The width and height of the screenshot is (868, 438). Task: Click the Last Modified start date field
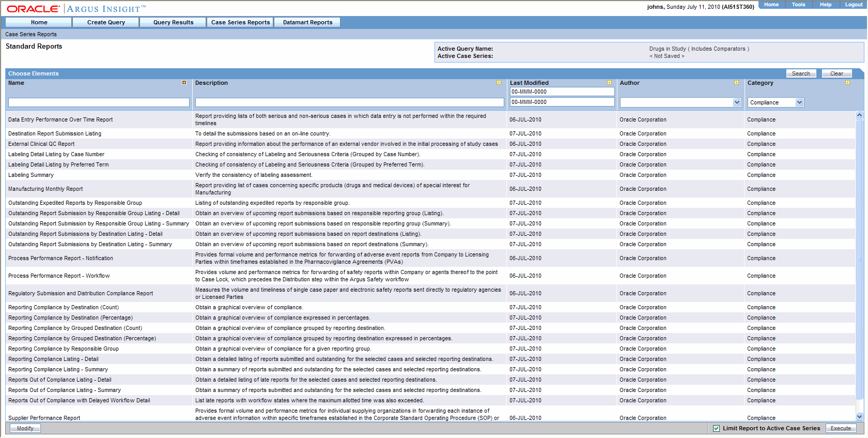[562, 92]
